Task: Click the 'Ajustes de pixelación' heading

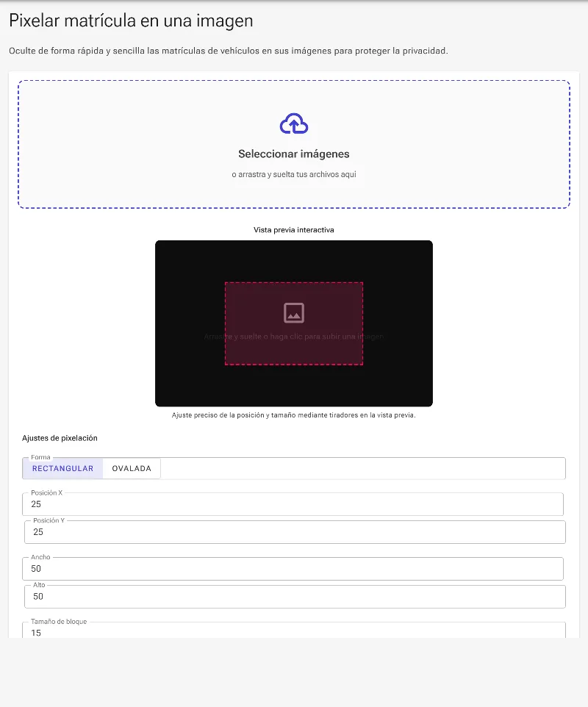Action: (x=60, y=438)
